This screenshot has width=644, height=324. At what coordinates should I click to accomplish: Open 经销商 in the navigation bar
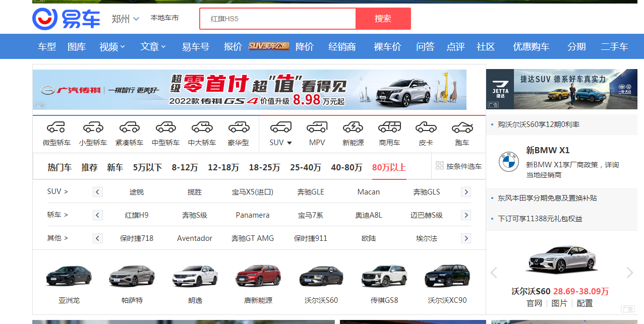342,47
